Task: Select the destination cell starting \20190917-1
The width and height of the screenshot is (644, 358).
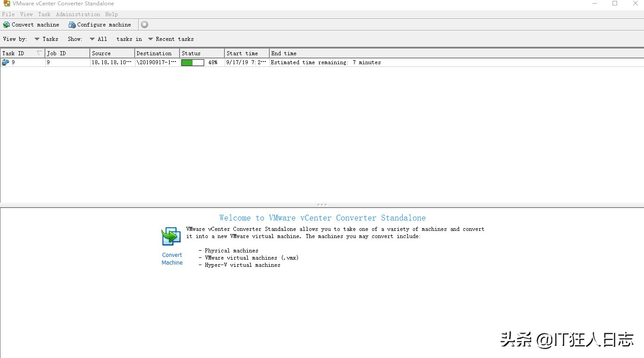Action: pos(157,63)
